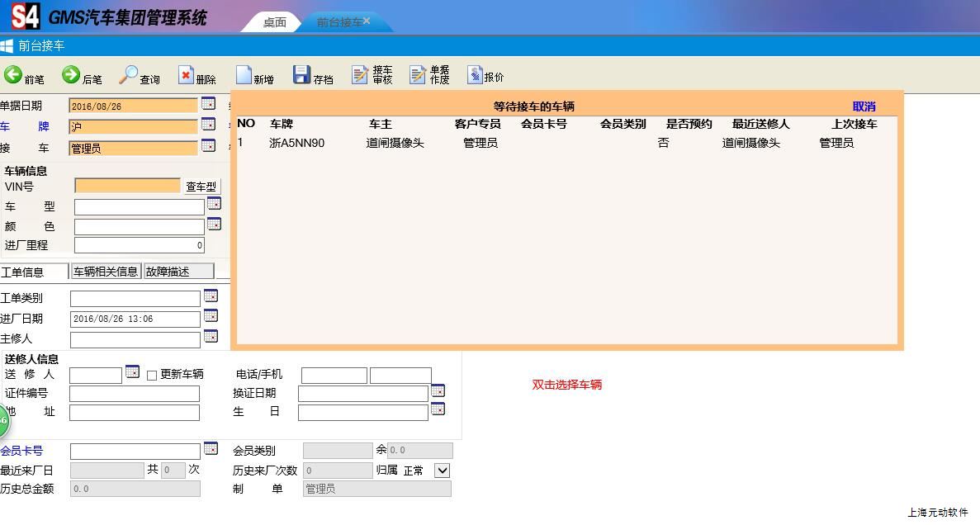
Task: Toggle the 更新车辆 checkbox
Action: click(152, 376)
